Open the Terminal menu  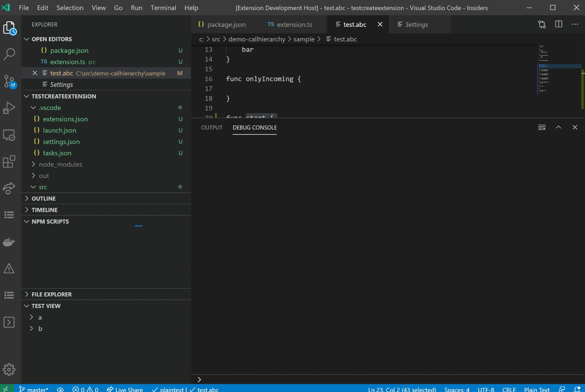point(163,8)
